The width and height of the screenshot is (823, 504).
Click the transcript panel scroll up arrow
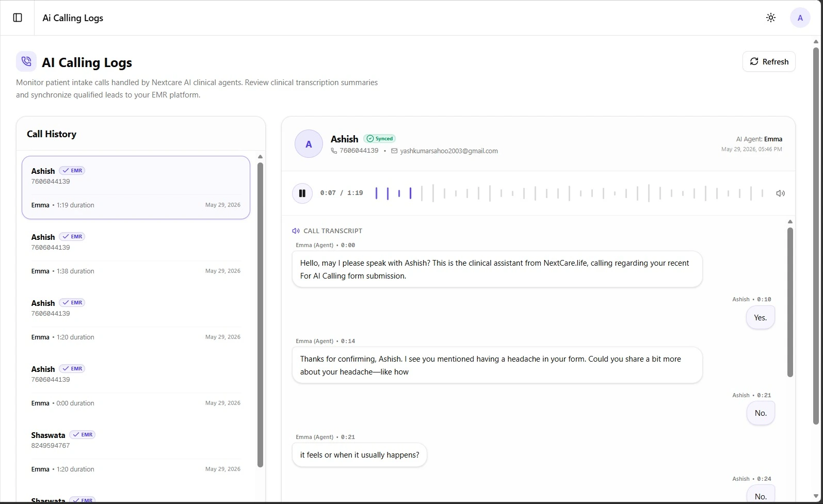[x=790, y=222]
